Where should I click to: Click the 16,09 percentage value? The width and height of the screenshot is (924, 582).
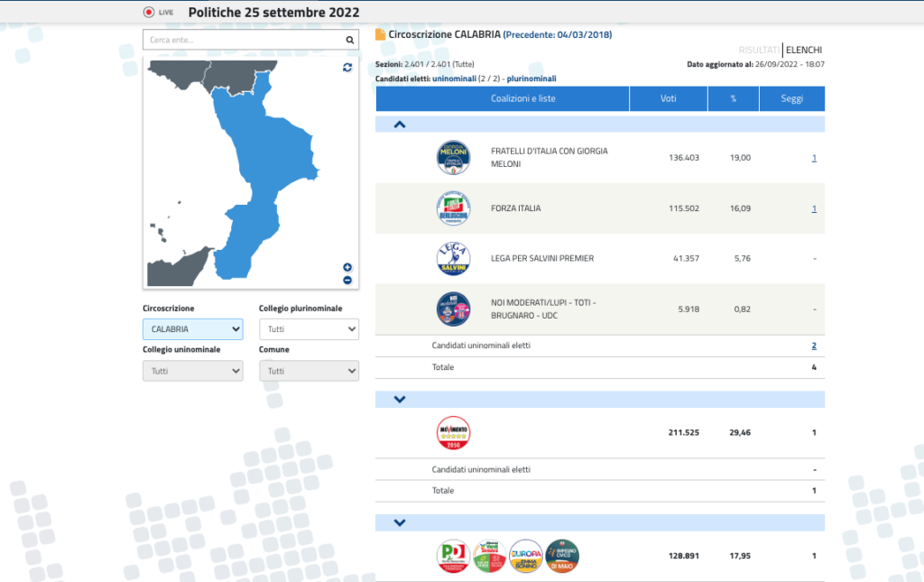740,208
